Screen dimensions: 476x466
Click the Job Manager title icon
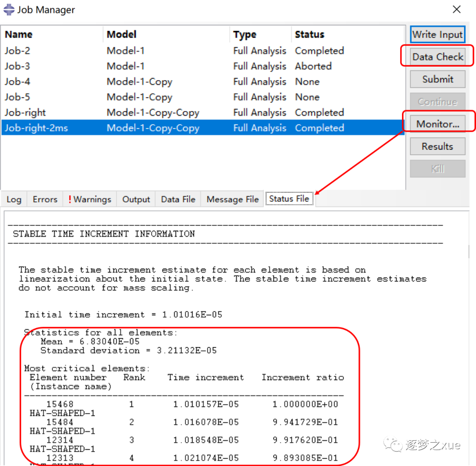point(9,9)
